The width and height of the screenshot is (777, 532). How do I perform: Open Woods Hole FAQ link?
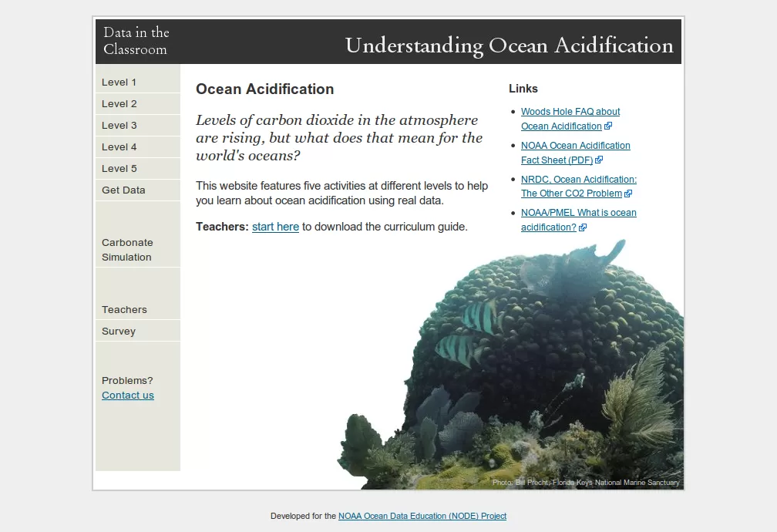570,112
